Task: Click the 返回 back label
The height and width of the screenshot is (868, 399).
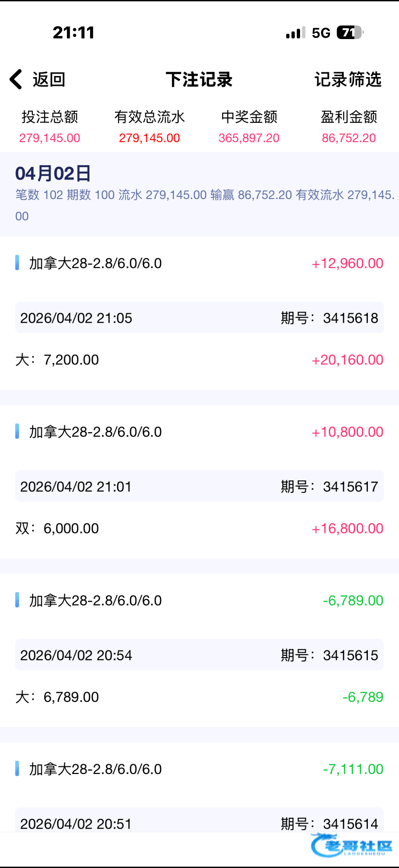Action: click(49, 79)
